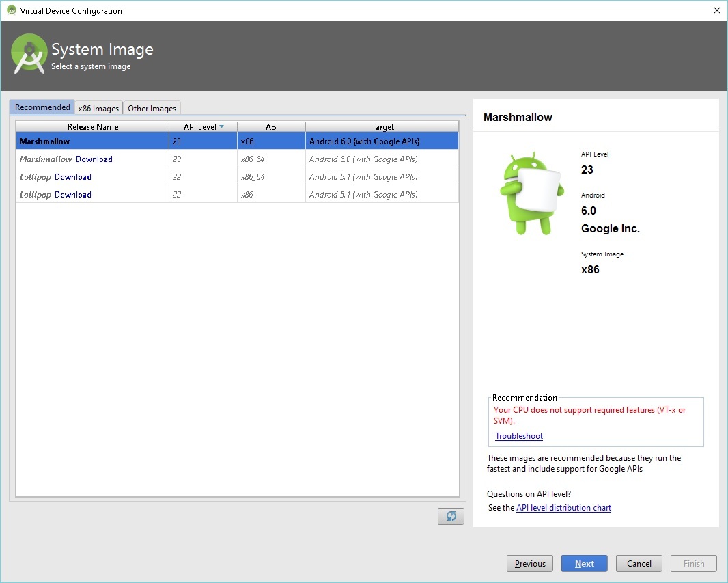Open the x86 Images tab
Image resolution: width=728 pixels, height=583 pixels.
(98, 108)
